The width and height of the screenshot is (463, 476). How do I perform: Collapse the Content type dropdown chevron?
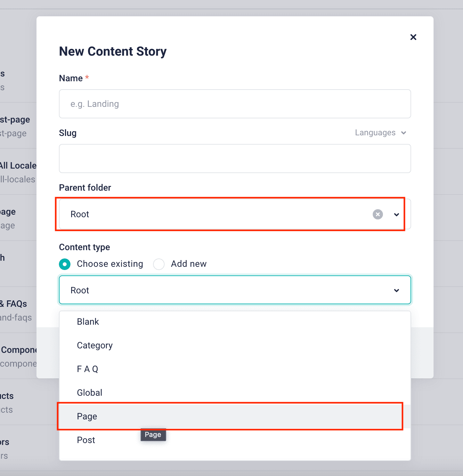pyautogui.click(x=396, y=290)
